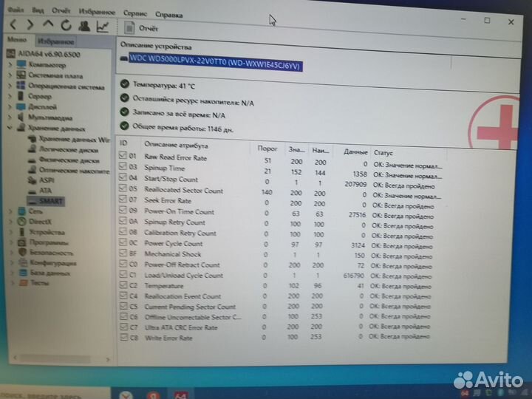Sort by the Статус column header
The image size is (532, 399).
383,151
